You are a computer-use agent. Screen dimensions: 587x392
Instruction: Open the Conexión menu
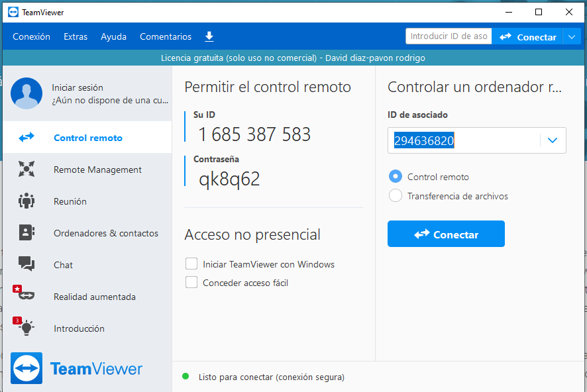point(31,37)
